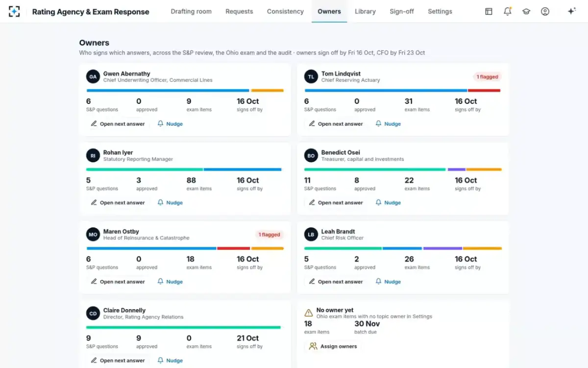Open next answer for Leah Brandt
The height and width of the screenshot is (368, 588).
tap(336, 282)
